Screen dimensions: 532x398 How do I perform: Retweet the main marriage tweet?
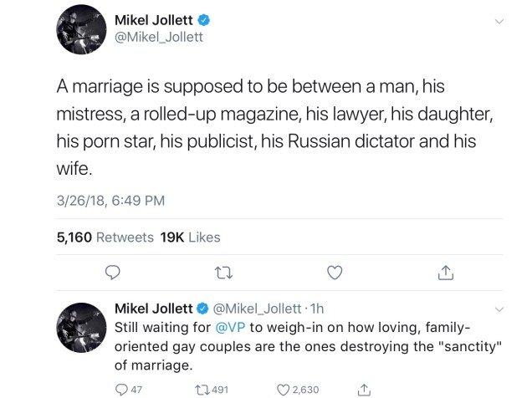(224, 273)
